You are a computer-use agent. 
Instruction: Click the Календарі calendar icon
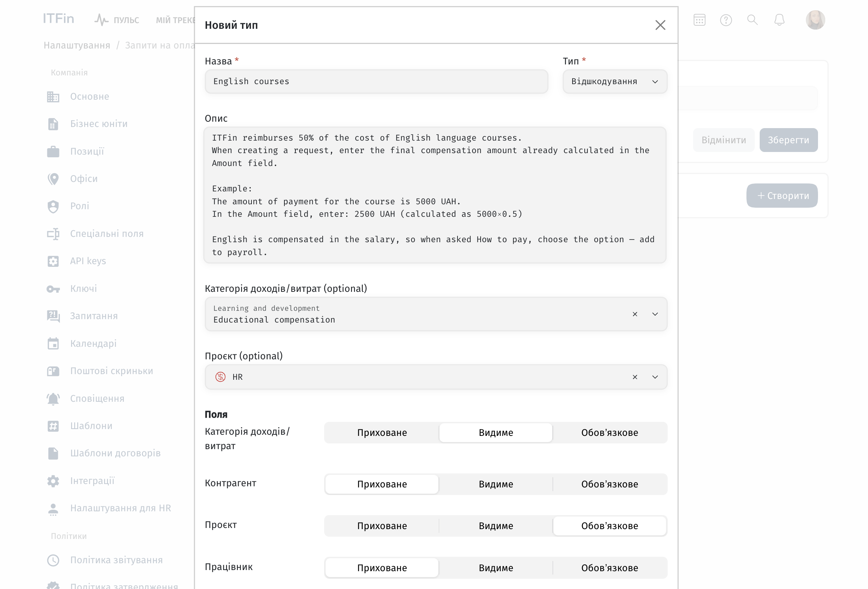coord(53,343)
